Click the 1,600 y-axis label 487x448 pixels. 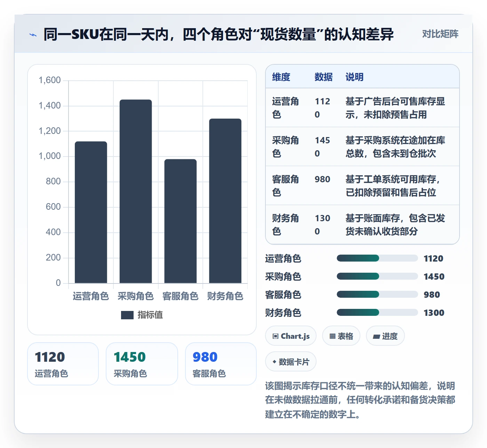(50, 80)
